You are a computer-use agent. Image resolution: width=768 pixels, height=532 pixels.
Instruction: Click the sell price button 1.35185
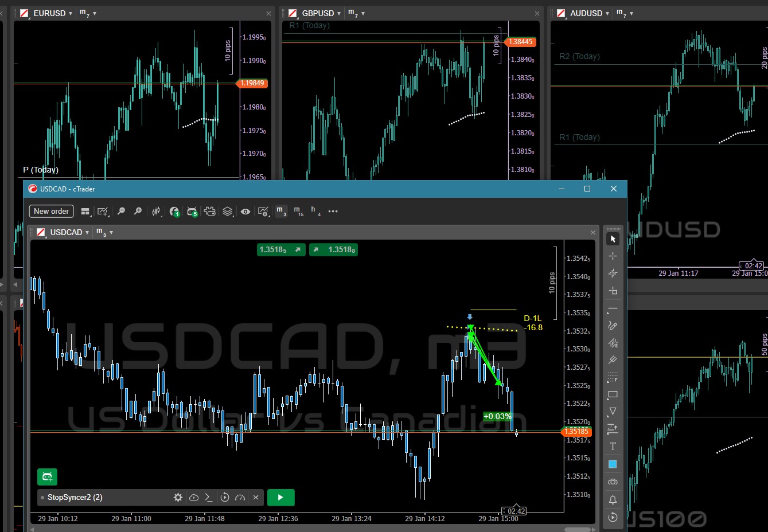(x=280, y=250)
